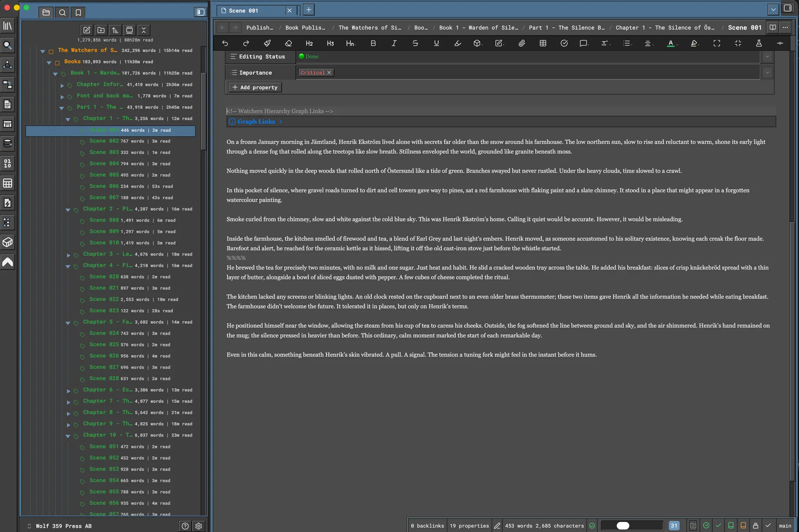Click the 0 backlinks status item
799x532 pixels.
coord(427,526)
